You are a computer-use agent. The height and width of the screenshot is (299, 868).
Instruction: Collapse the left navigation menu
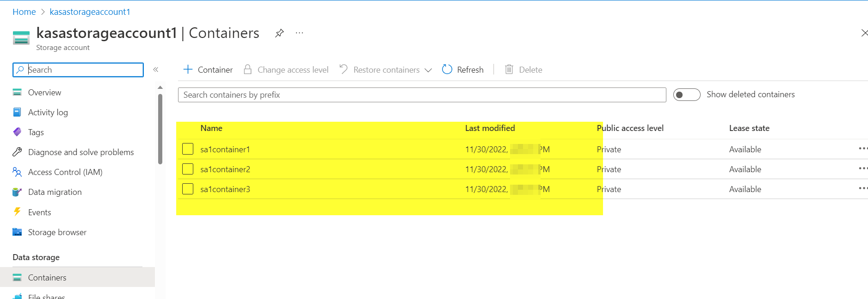point(156,69)
